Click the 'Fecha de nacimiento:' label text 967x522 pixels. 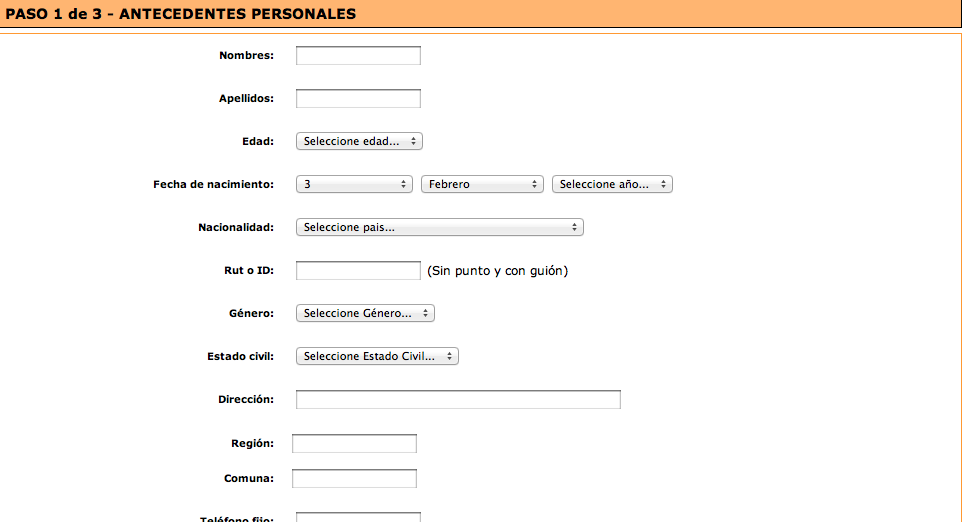(x=213, y=184)
